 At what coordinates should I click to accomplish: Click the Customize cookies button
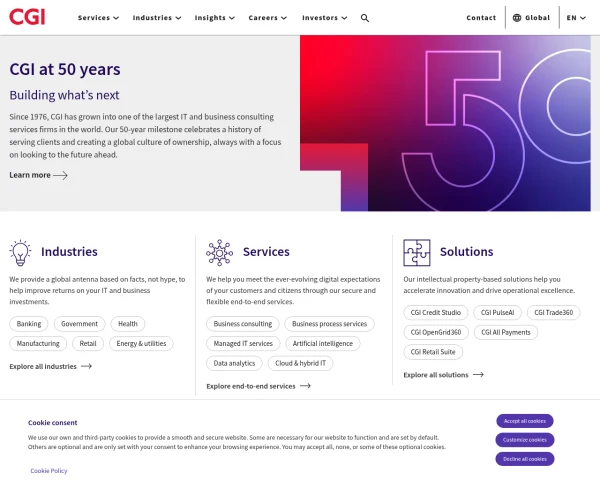[525, 440]
